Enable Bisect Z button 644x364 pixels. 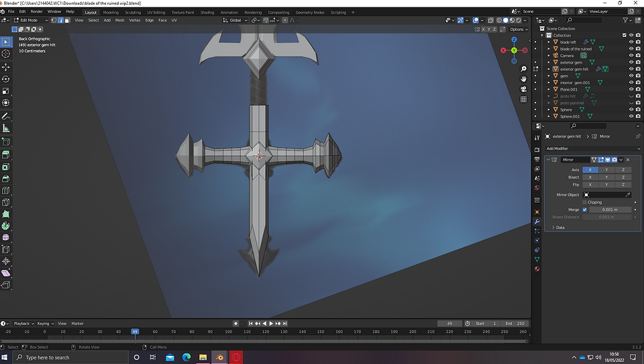(623, 177)
